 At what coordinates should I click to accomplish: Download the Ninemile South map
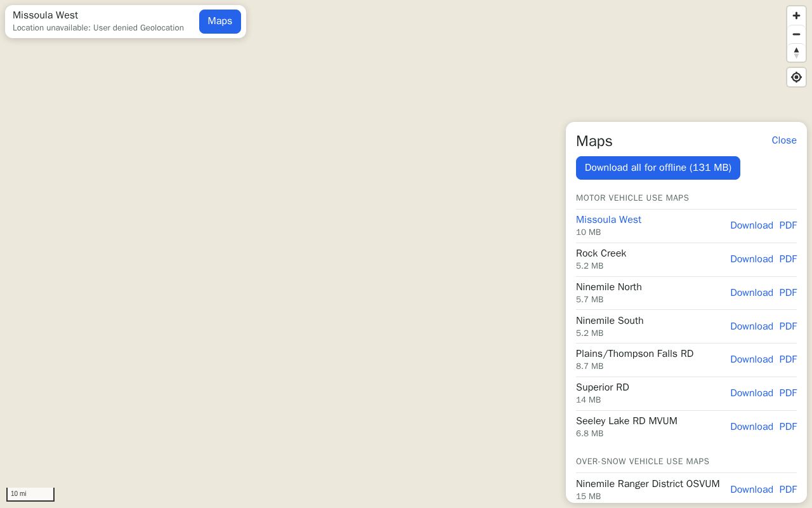point(752,326)
